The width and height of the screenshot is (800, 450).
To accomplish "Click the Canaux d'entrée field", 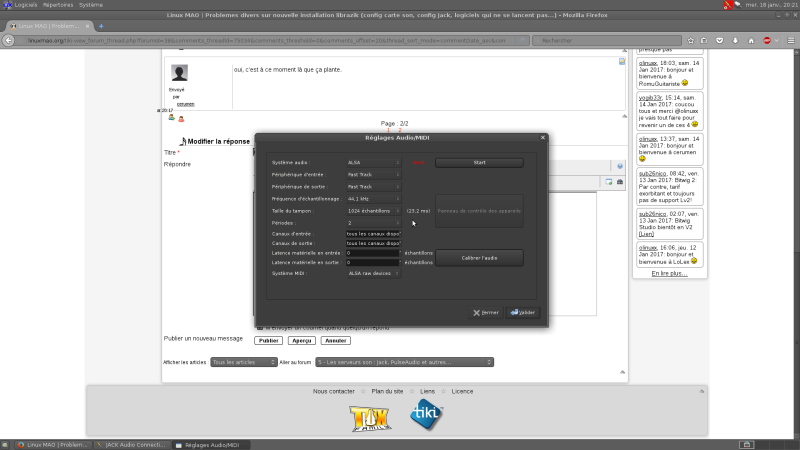I will (373, 234).
